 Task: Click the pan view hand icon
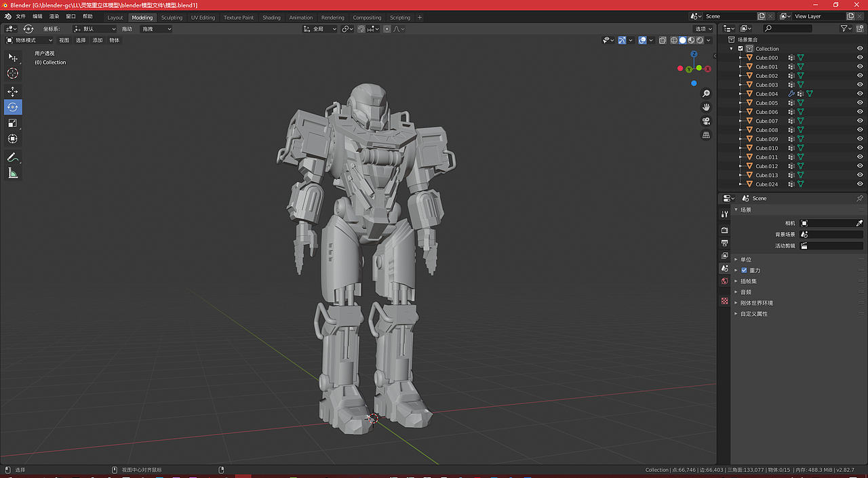point(706,107)
